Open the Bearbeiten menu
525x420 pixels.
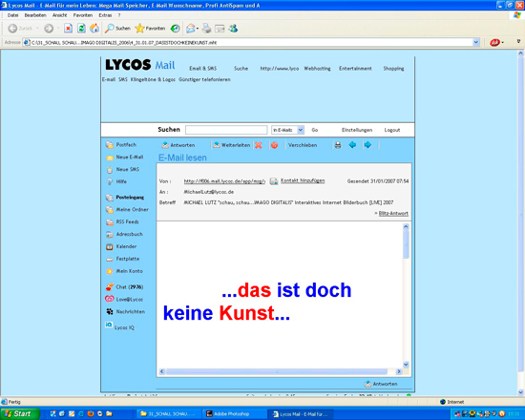(35, 15)
